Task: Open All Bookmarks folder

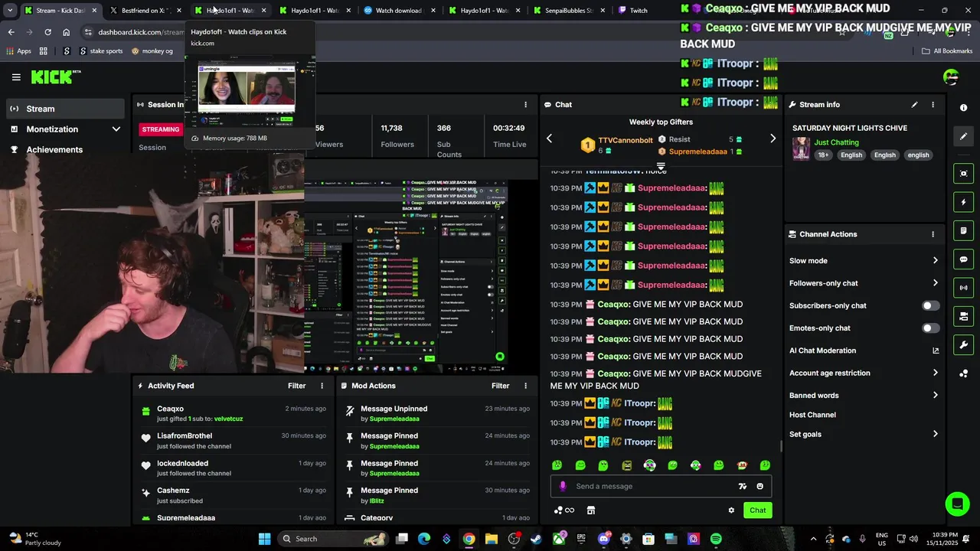Action: (x=947, y=51)
